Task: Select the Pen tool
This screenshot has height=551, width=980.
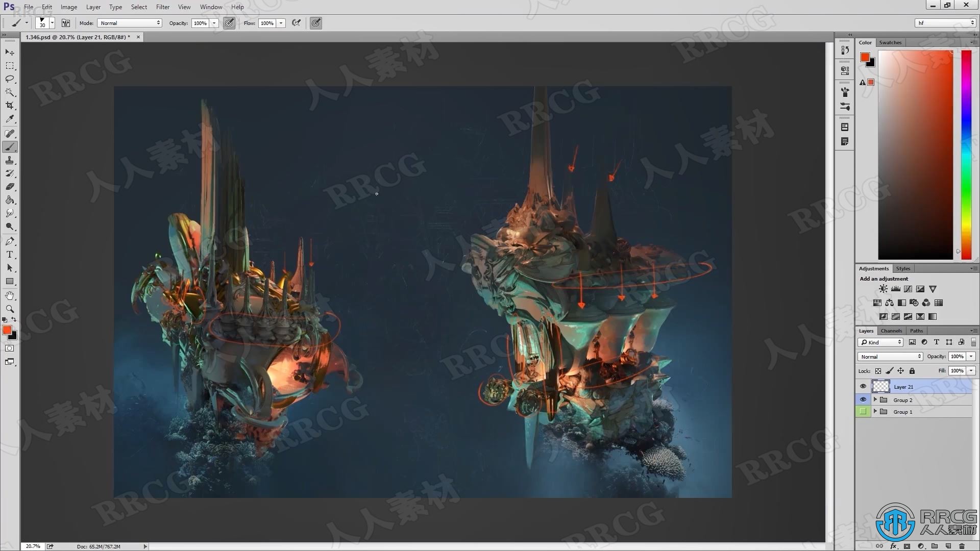Action: pyautogui.click(x=10, y=241)
